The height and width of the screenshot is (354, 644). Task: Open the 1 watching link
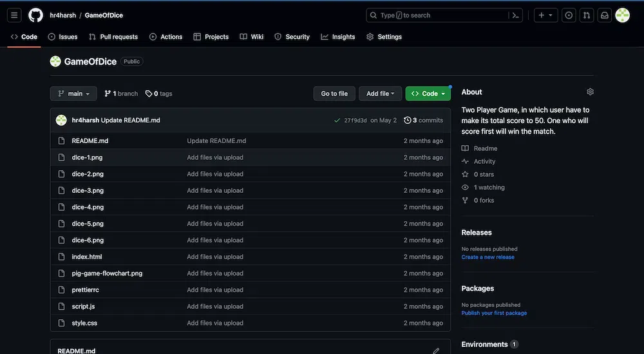click(x=483, y=188)
